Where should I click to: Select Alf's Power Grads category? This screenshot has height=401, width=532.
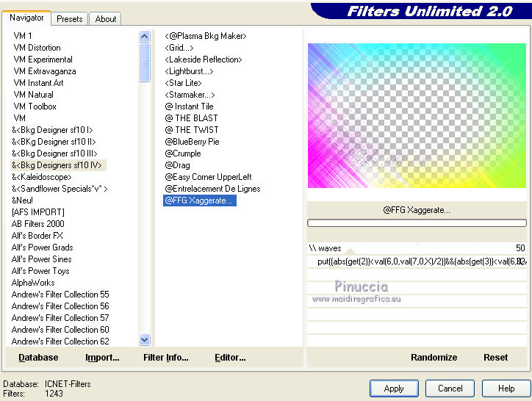coord(42,248)
